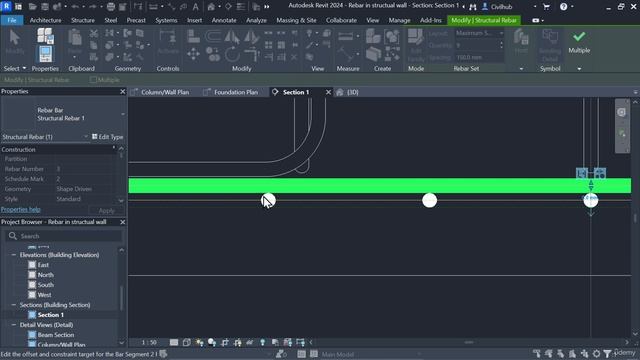Collapse the Construction properties group
The image size is (640, 360).
[x=113, y=149]
